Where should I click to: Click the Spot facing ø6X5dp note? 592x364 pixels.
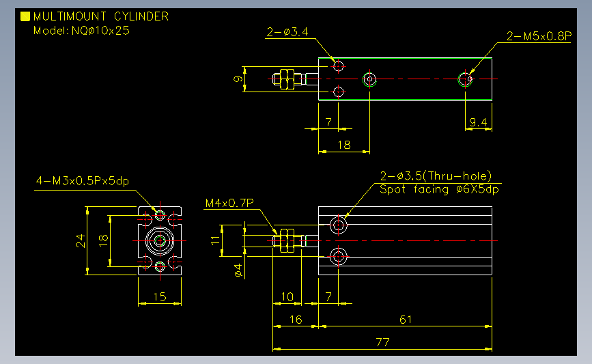click(440, 189)
